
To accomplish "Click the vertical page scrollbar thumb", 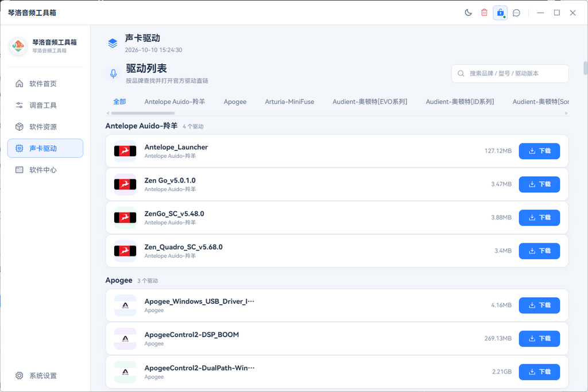I will point(585,68).
